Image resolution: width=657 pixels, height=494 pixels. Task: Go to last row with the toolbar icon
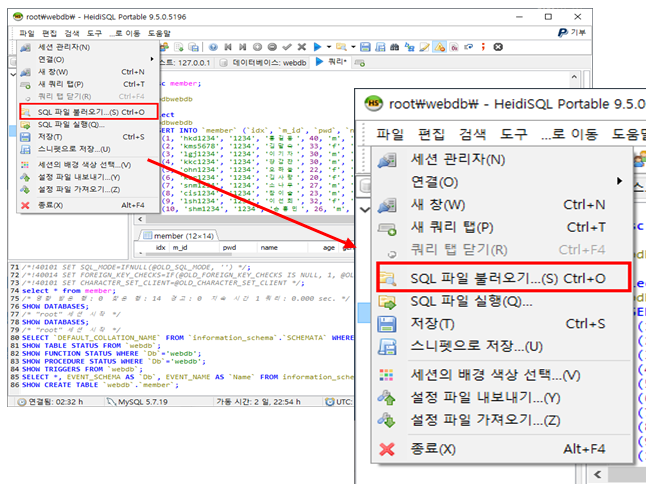[243, 47]
